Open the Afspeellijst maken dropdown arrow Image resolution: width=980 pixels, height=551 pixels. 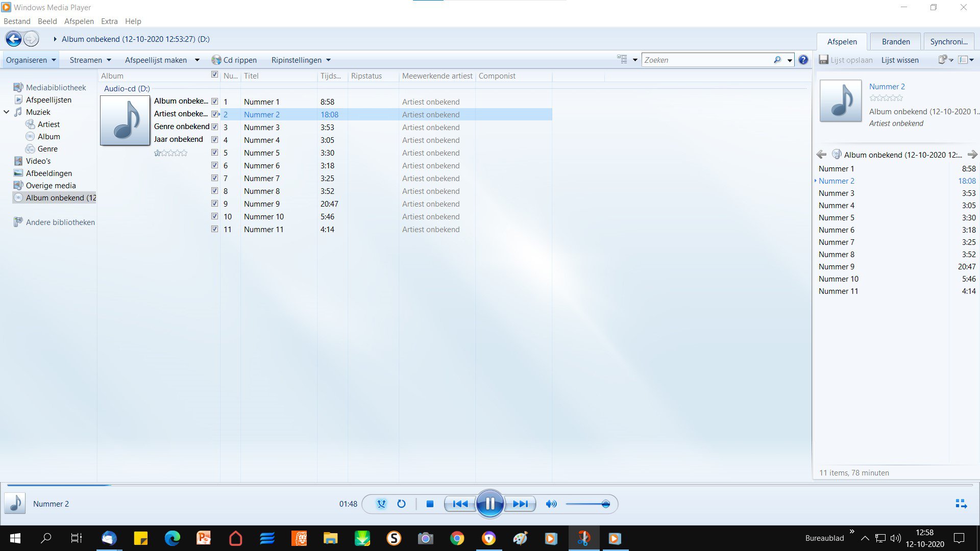tap(197, 60)
